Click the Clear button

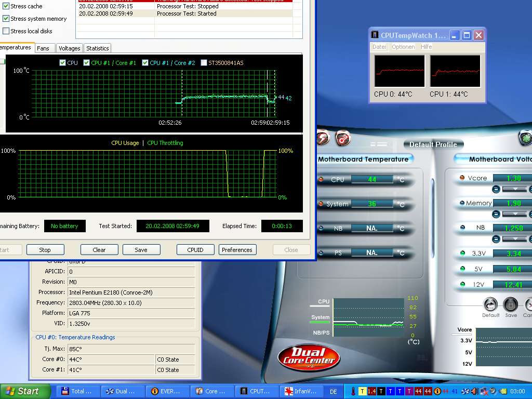point(99,250)
